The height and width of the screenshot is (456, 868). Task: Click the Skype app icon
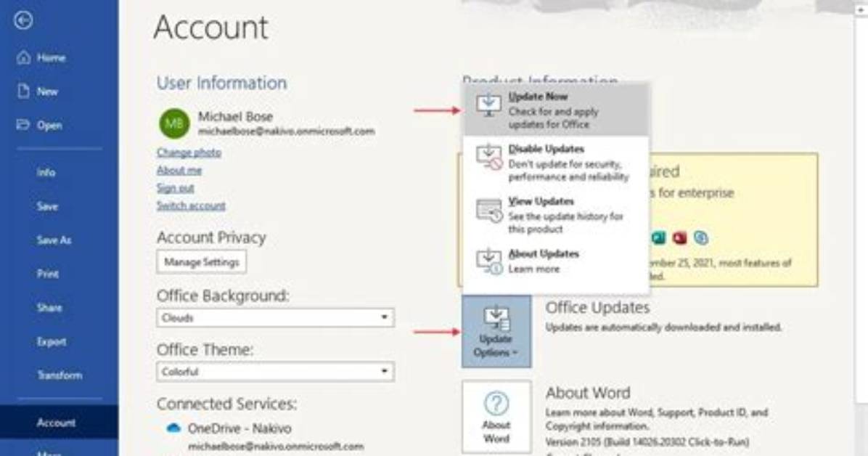(x=701, y=237)
